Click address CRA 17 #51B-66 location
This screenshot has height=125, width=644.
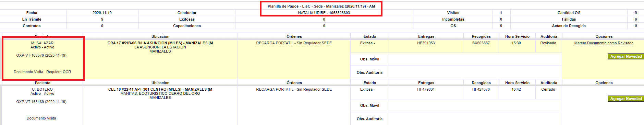coord(160,43)
